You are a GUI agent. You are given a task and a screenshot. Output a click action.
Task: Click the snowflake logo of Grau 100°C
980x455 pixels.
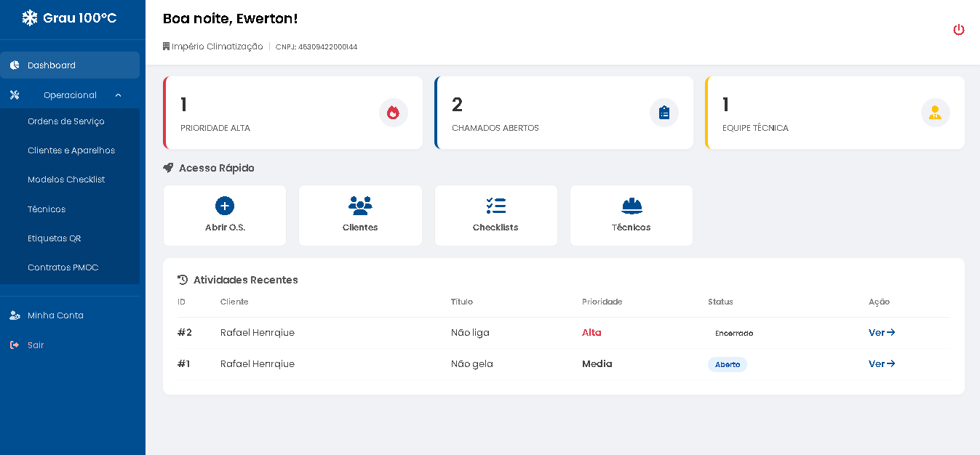pos(28,16)
